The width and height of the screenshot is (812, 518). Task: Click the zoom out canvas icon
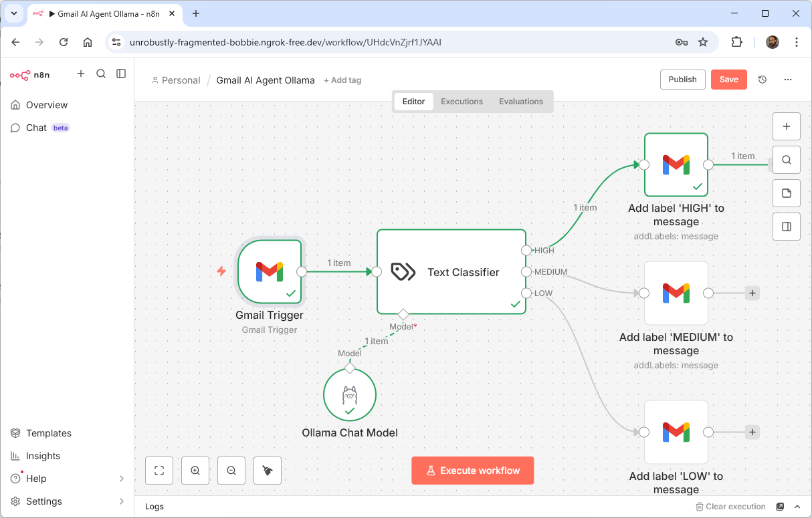pos(231,471)
